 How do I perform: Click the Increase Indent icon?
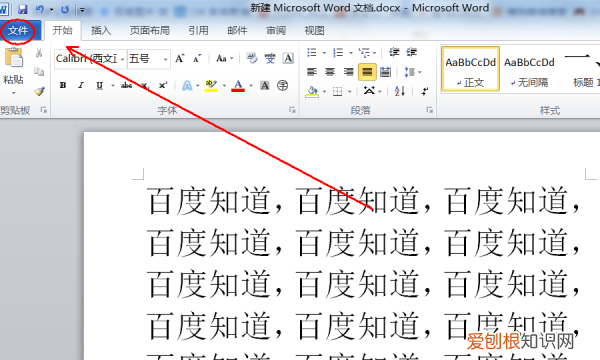tap(412, 52)
